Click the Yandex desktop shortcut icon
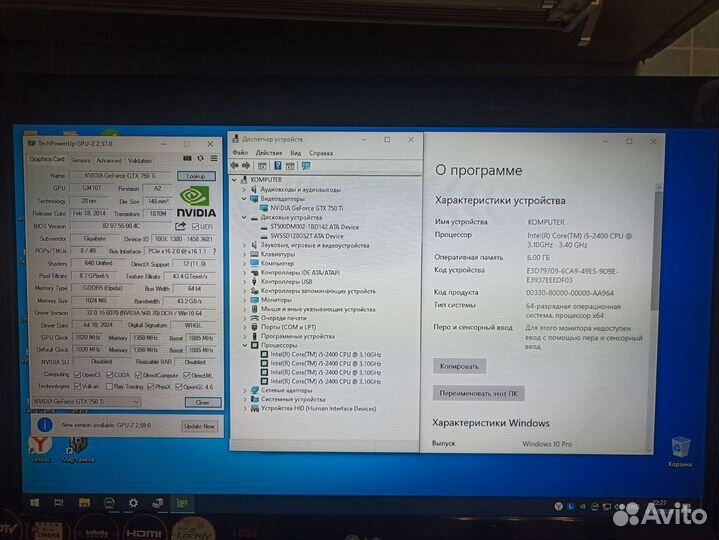This screenshot has height=540, width=719. [40, 448]
